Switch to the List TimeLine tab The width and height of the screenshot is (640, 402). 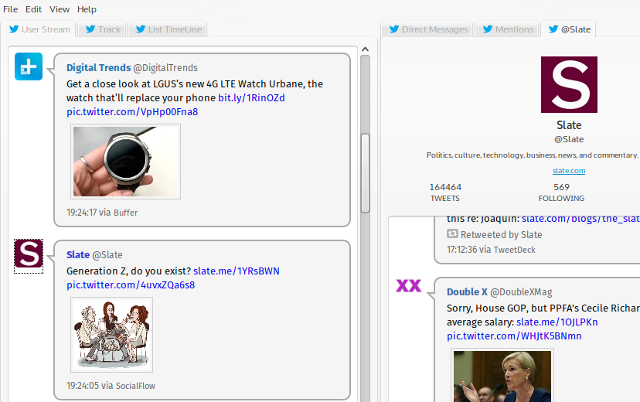[x=169, y=29]
